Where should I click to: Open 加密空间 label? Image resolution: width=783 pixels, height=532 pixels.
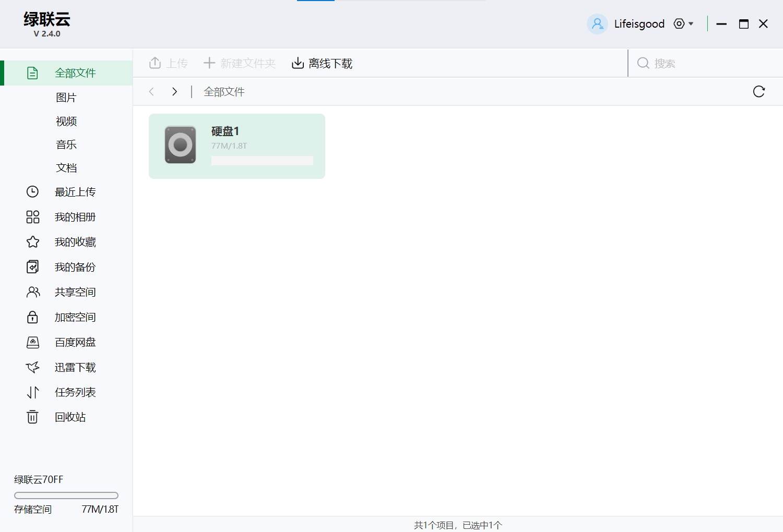coord(75,317)
